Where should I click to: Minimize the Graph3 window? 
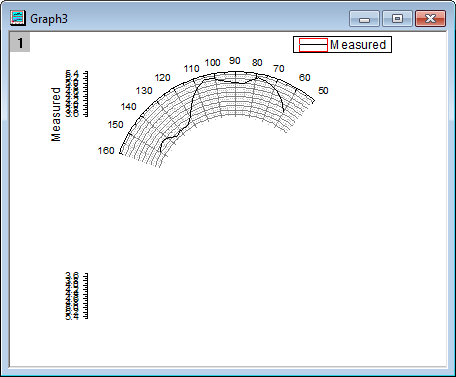pyautogui.click(x=364, y=18)
